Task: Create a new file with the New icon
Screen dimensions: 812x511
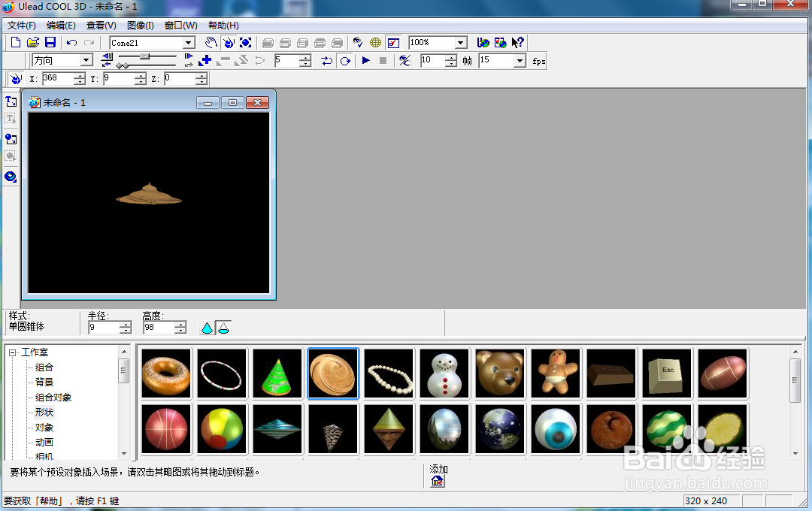Action: tap(16, 42)
